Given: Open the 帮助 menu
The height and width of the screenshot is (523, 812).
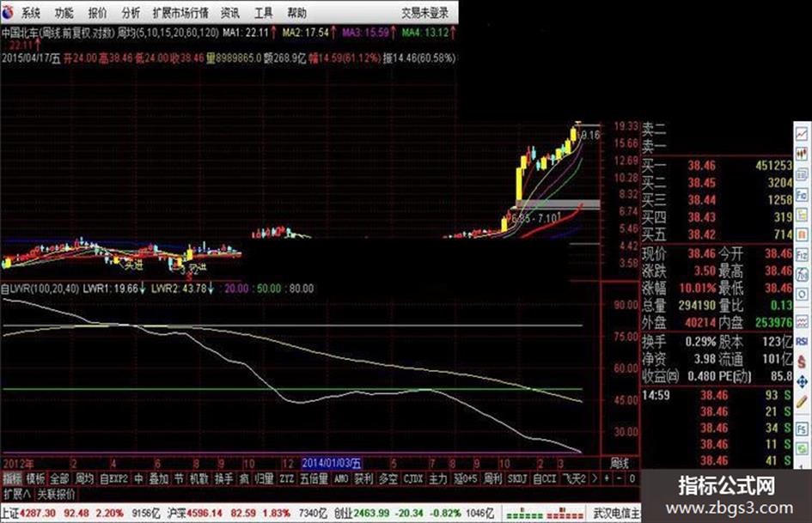Looking at the screenshot, I should pos(296,12).
